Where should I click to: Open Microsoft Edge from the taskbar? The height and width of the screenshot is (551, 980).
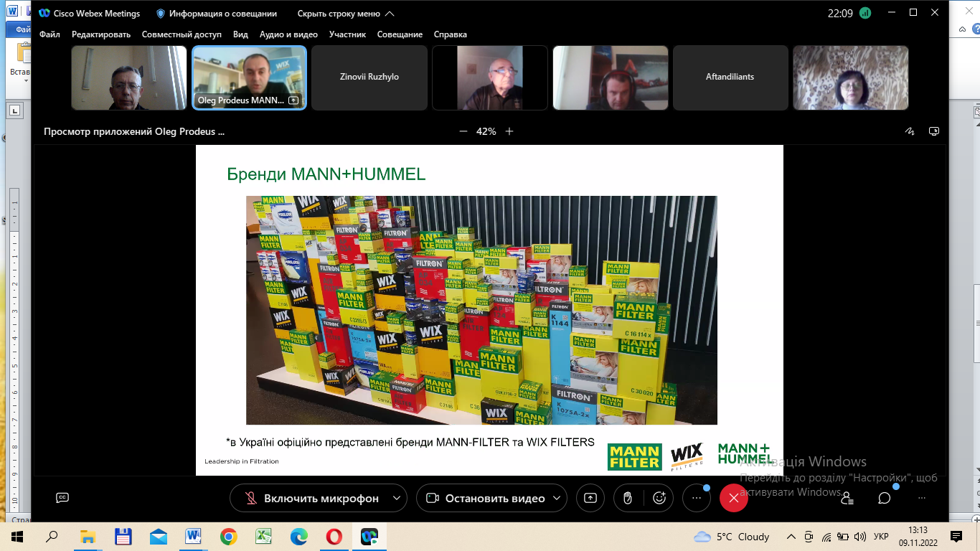pos(298,537)
